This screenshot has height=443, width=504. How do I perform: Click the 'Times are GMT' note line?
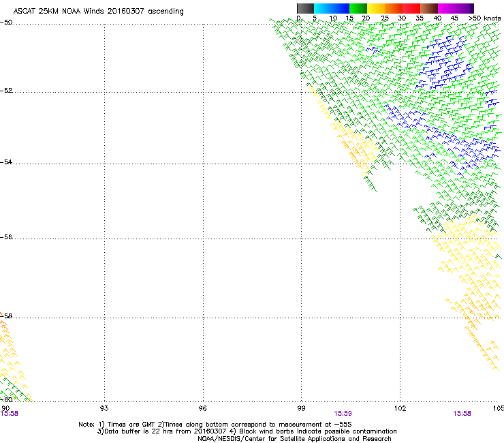click(x=215, y=425)
